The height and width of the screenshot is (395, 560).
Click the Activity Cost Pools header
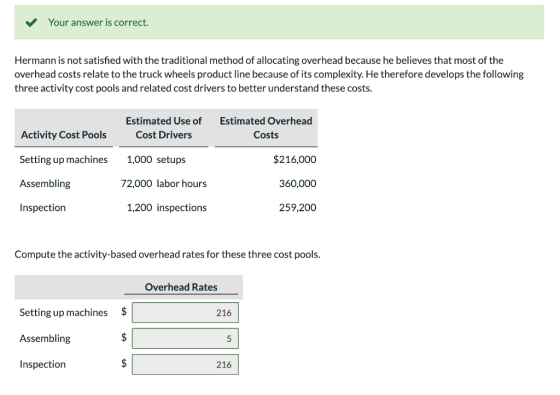[64, 135]
